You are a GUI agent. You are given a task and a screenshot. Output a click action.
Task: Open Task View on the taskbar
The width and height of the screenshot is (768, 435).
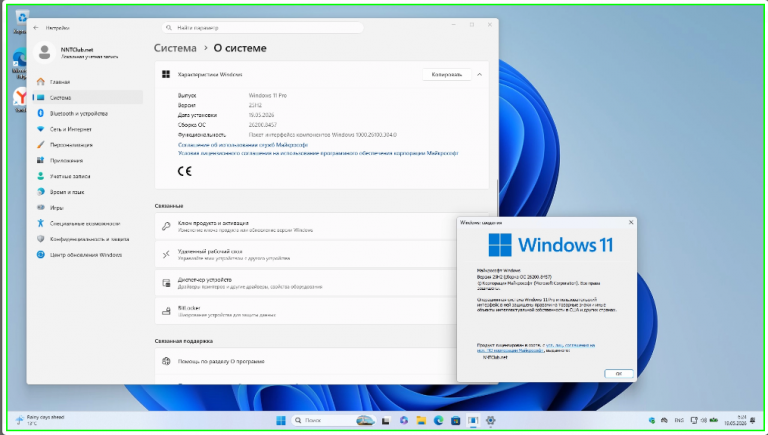tap(385, 420)
